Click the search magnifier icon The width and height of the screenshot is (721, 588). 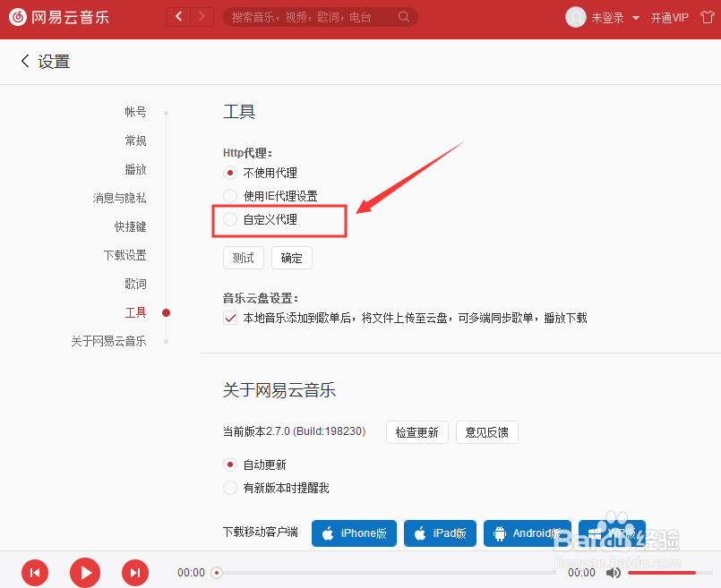click(404, 17)
